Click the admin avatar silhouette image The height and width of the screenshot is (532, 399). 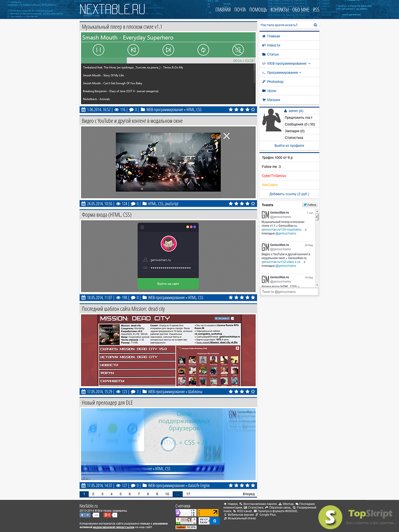click(x=272, y=120)
